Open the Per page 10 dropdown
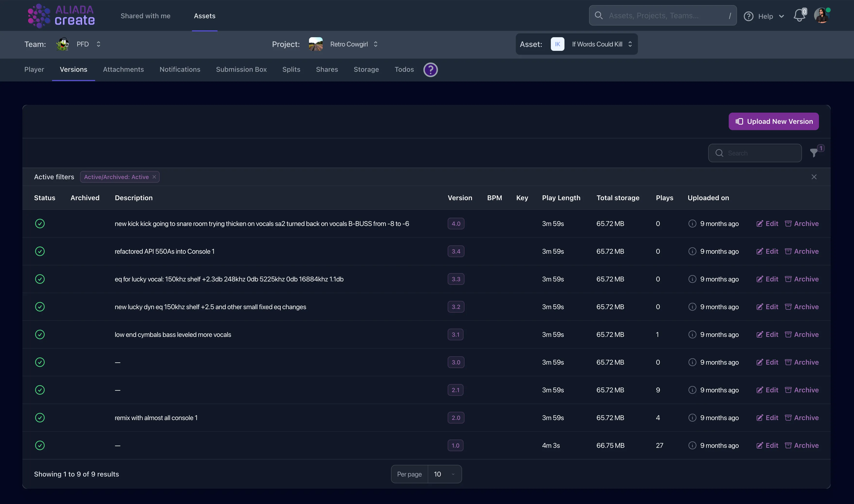The height and width of the screenshot is (504, 854). tap(444, 474)
